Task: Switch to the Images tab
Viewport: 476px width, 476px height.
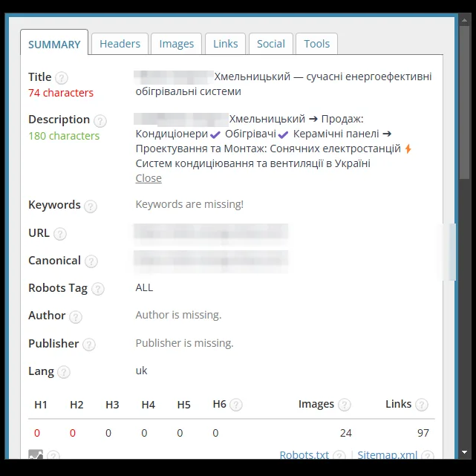Action: click(177, 44)
